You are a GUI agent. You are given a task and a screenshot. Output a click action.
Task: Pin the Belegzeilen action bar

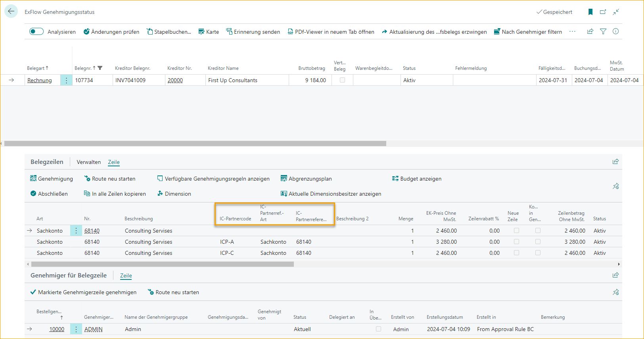click(615, 186)
